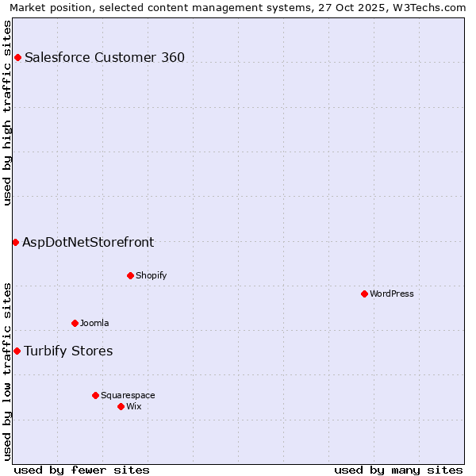Screen dimensions: 476x476
Task: Click the chart title mentioning W3Techs.com
Action: coord(238,7)
